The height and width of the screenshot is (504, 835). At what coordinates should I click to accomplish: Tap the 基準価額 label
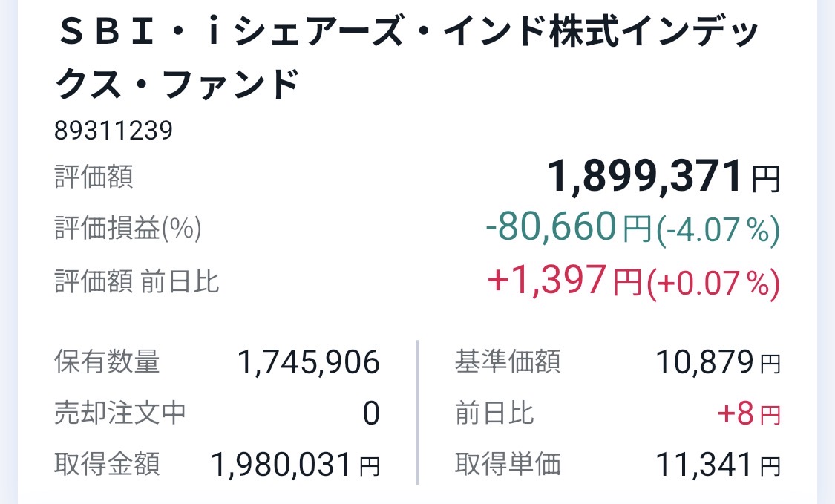point(508,362)
